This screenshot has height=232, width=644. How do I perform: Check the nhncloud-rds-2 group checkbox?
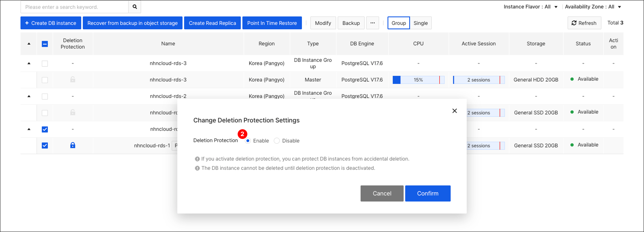(x=45, y=96)
